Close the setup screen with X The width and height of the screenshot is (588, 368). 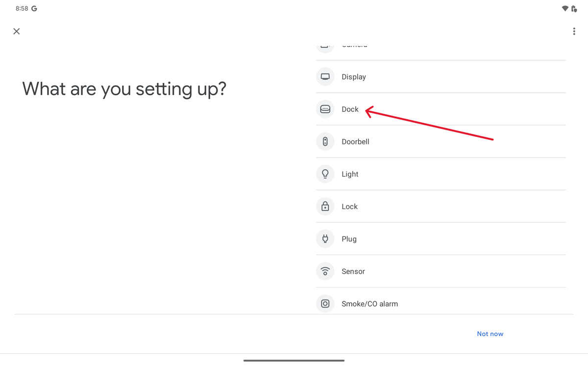tap(17, 31)
